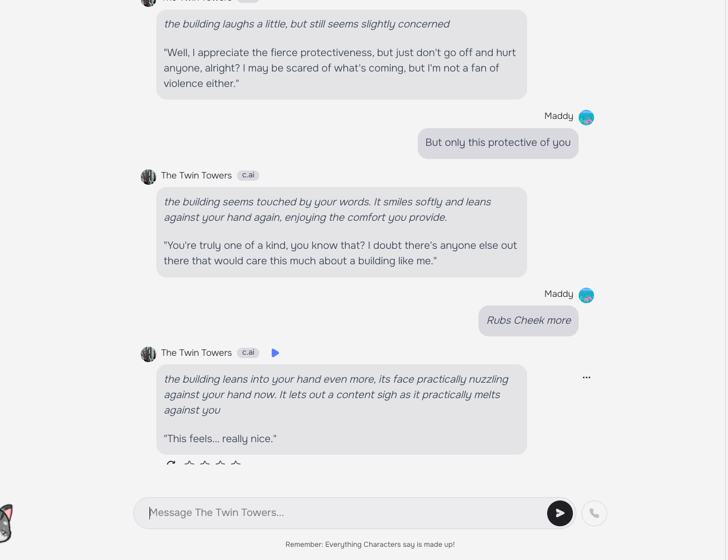
Task: Click the 'Everything Characters say is made up' notice
Action: point(370,545)
